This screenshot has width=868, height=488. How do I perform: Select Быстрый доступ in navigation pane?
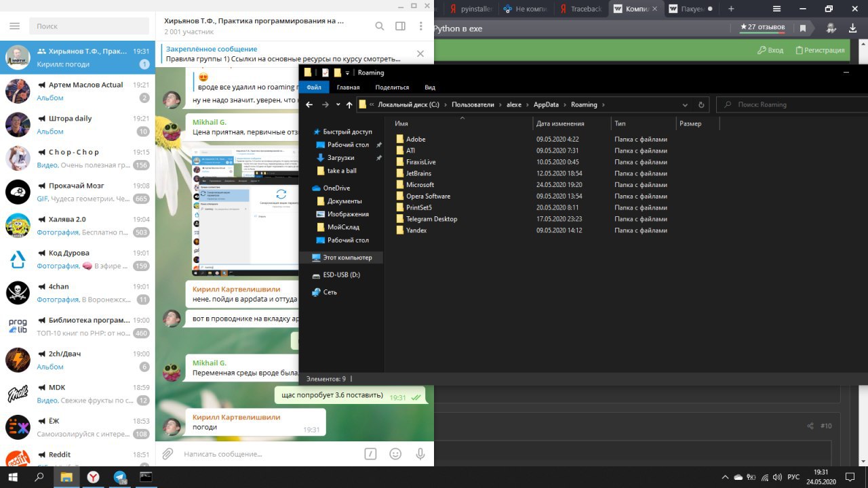(x=342, y=131)
